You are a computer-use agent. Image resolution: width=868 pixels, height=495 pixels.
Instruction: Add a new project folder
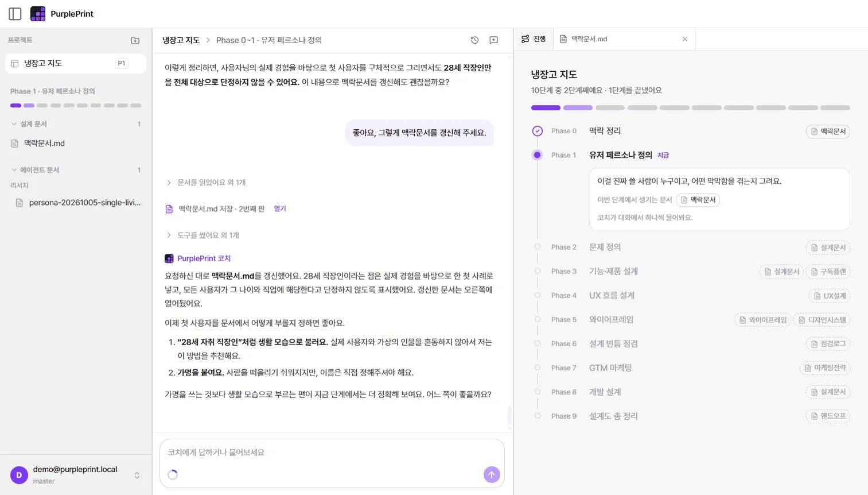coord(135,40)
